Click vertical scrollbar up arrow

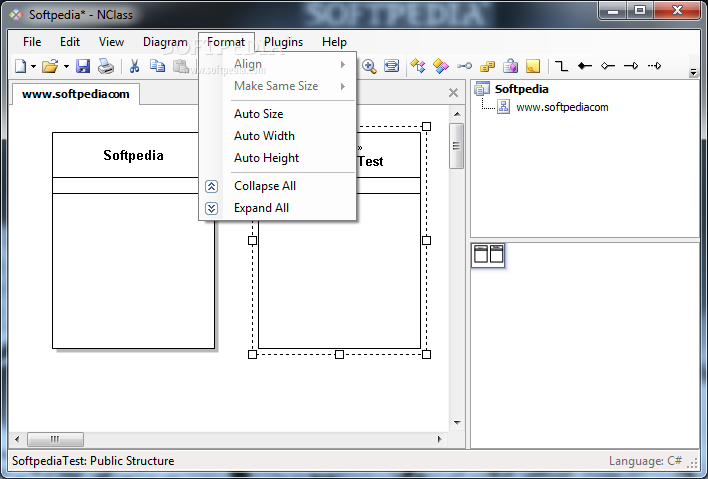tap(457, 114)
